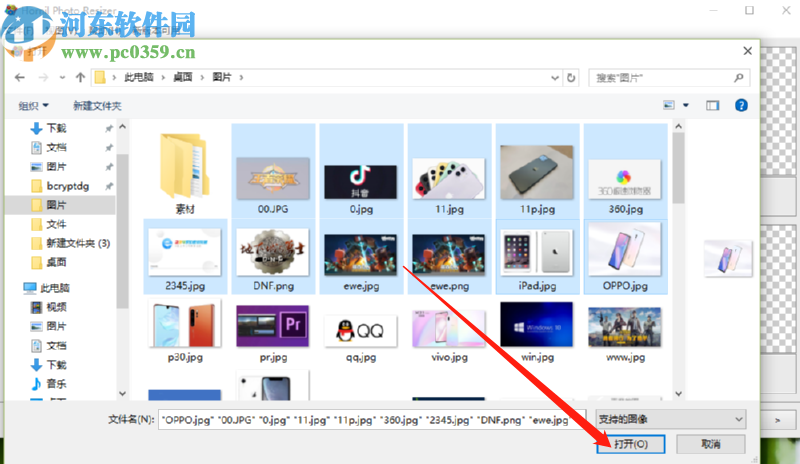Screen dimensions: 800x464
Task: Go back with the left arrow
Action: point(20,78)
